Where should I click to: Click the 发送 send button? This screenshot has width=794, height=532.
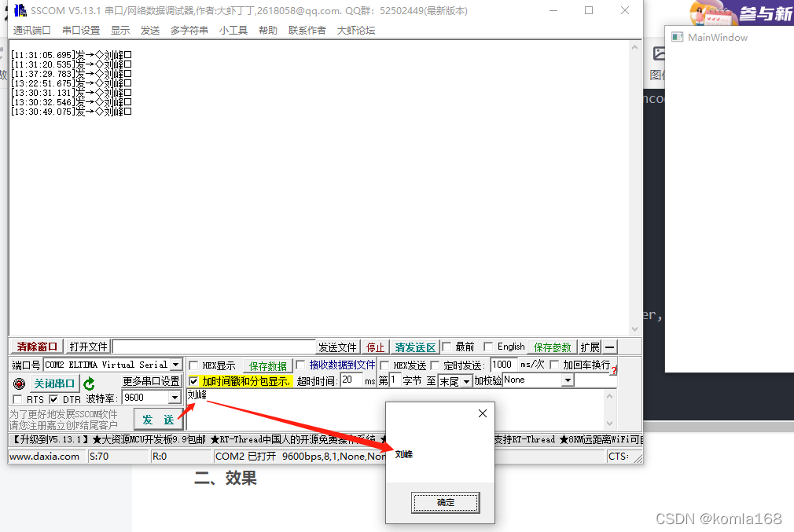(158, 420)
